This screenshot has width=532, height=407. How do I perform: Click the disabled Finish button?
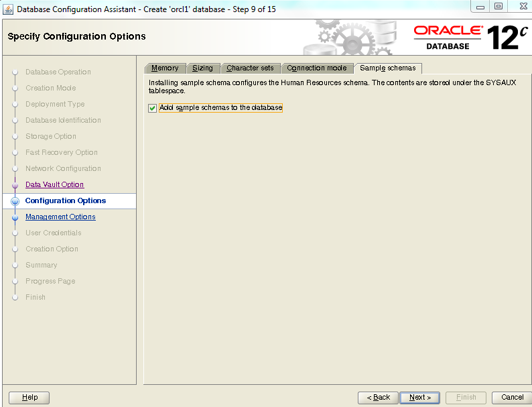pyautogui.click(x=466, y=398)
